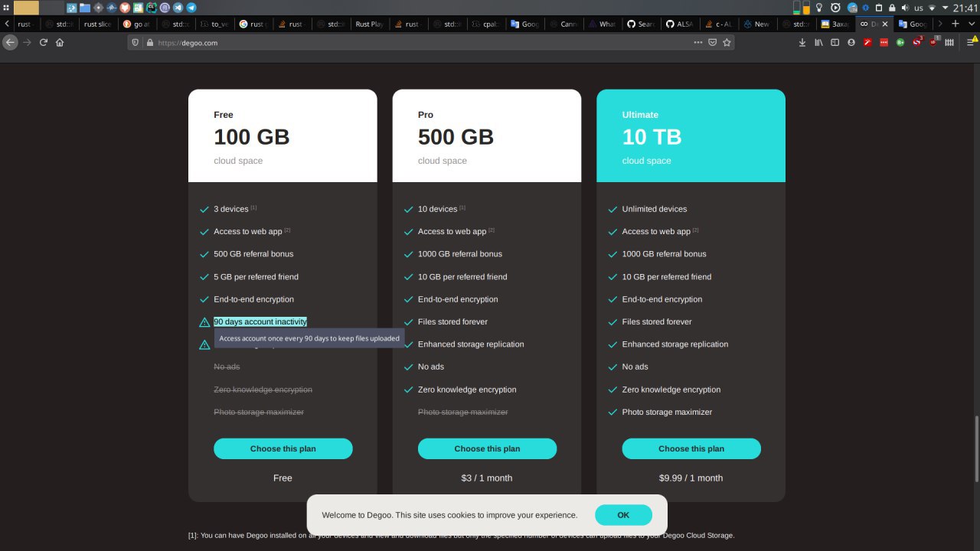Viewport: 980px width, 551px height.
Task: Save page to Pocket
Action: click(712, 43)
